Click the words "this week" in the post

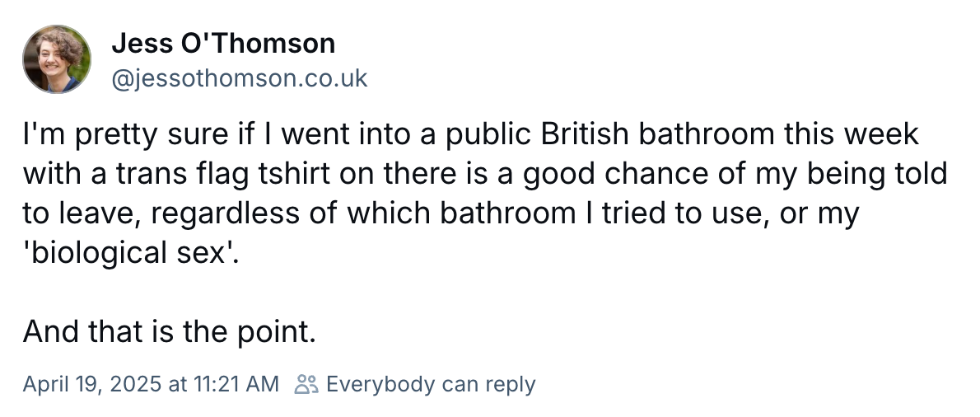[x=852, y=134]
